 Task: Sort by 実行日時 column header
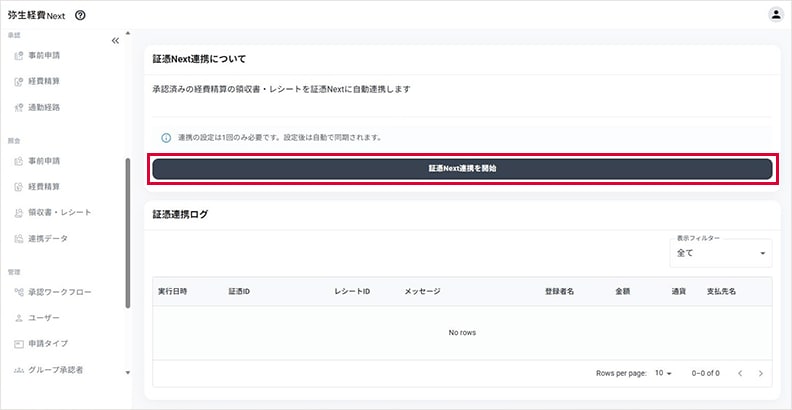(173, 291)
